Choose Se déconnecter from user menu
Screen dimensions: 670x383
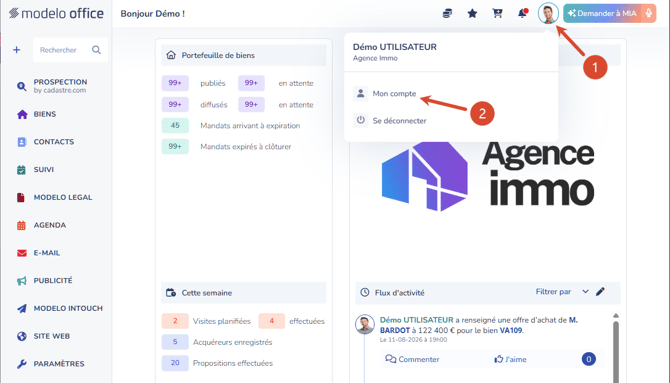pyautogui.click(x=399, y=121)
